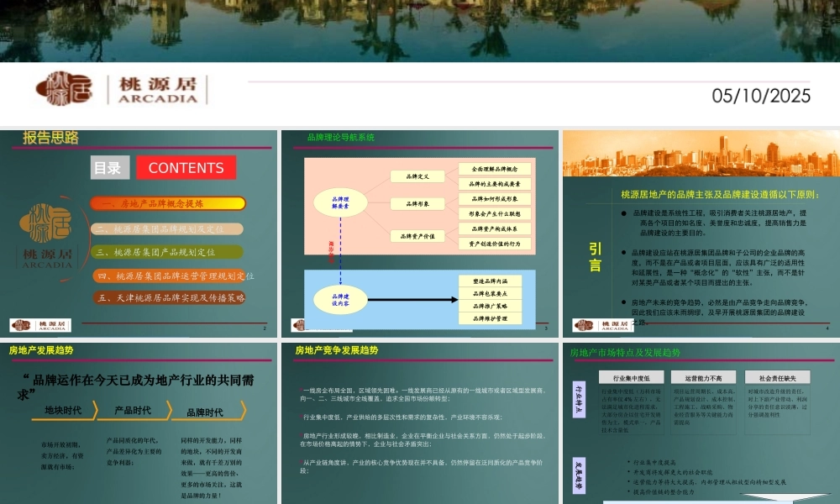Click the 品牌定义 box
The width and height of the screenshot is (840, 504).
pos(417,176)
